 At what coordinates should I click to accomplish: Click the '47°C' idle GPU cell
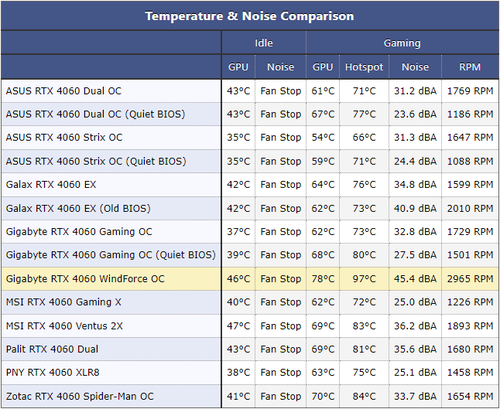[x=238, y=326]
